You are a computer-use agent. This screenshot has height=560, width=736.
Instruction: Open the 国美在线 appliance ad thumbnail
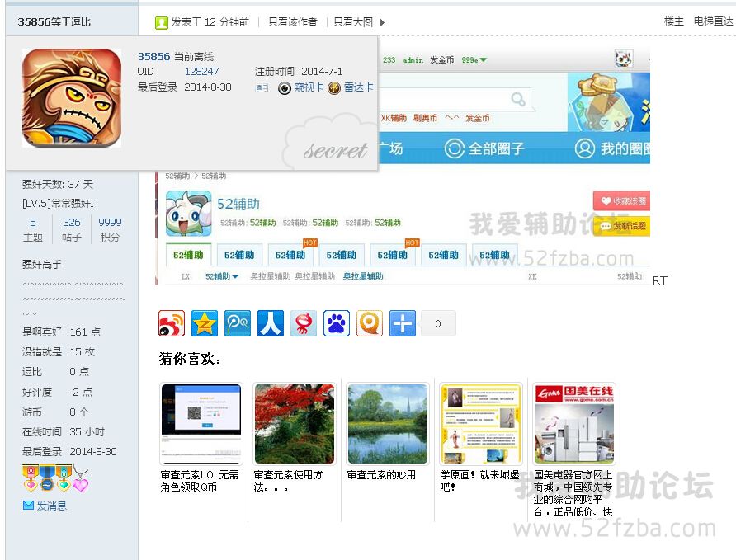click(574, 423)
